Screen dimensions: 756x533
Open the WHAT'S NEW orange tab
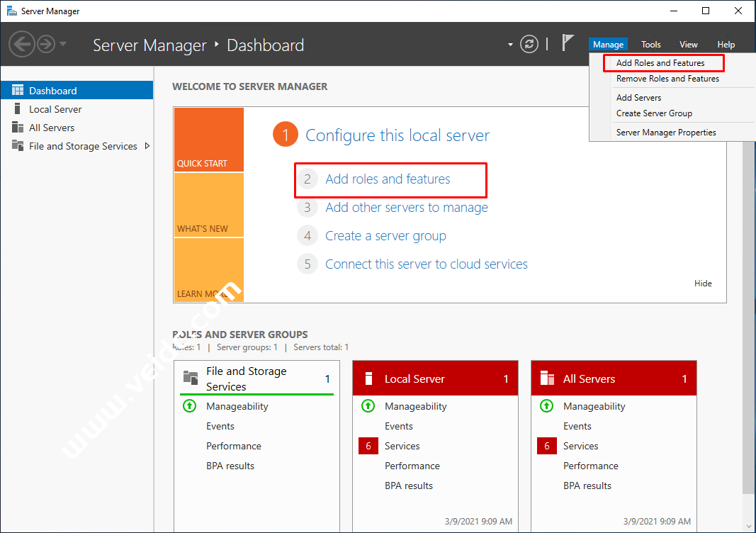point(208,206)
